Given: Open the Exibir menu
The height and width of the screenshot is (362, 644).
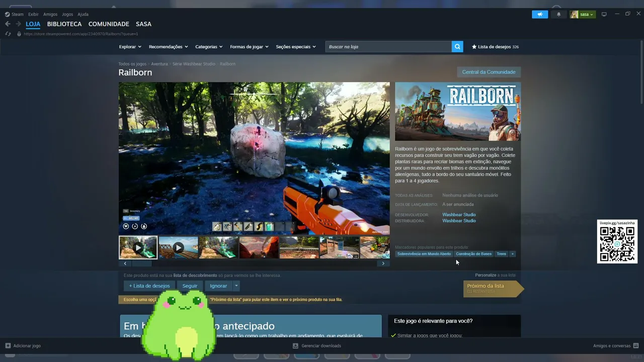Looking at the screenshot, I should [x=33, y=15].
